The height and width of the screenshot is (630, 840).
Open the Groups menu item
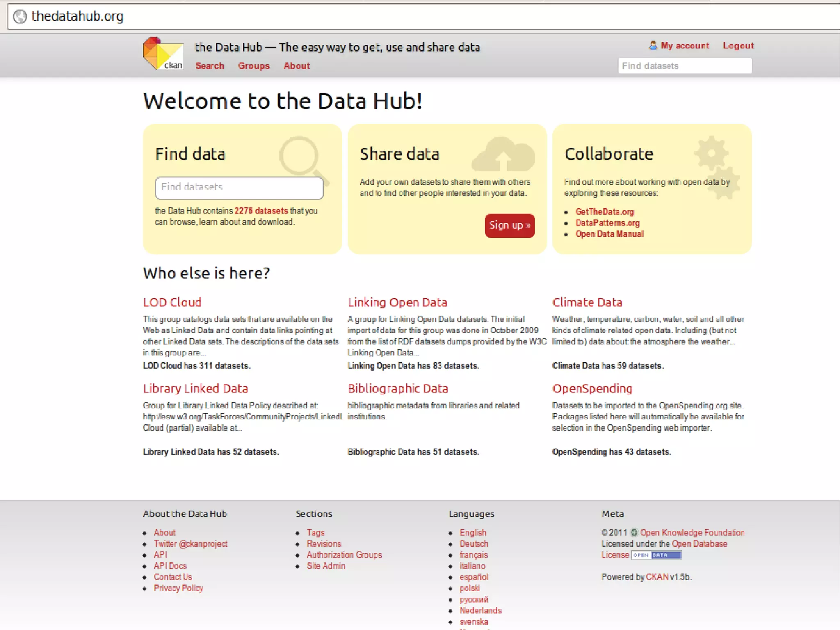(x=254, y=66)
